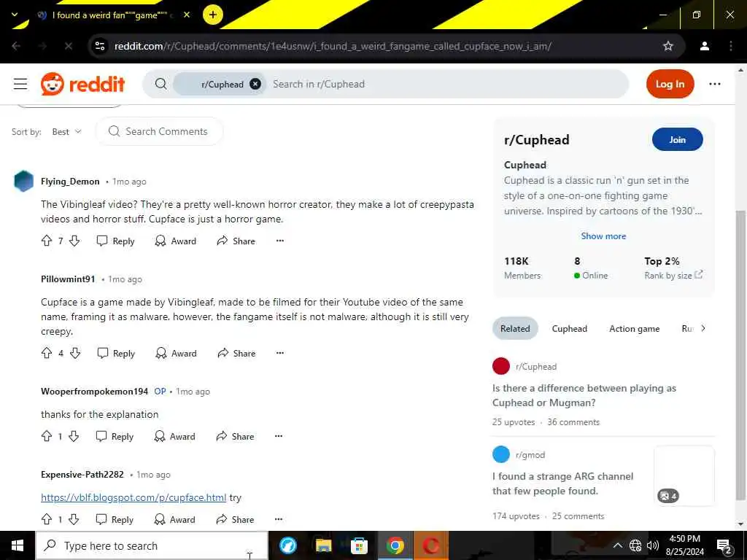Open the Reddit overflow menu beside Log In
Image resolution: width=747 pixels, height=560 pixels.
click(x=715, y=85)
